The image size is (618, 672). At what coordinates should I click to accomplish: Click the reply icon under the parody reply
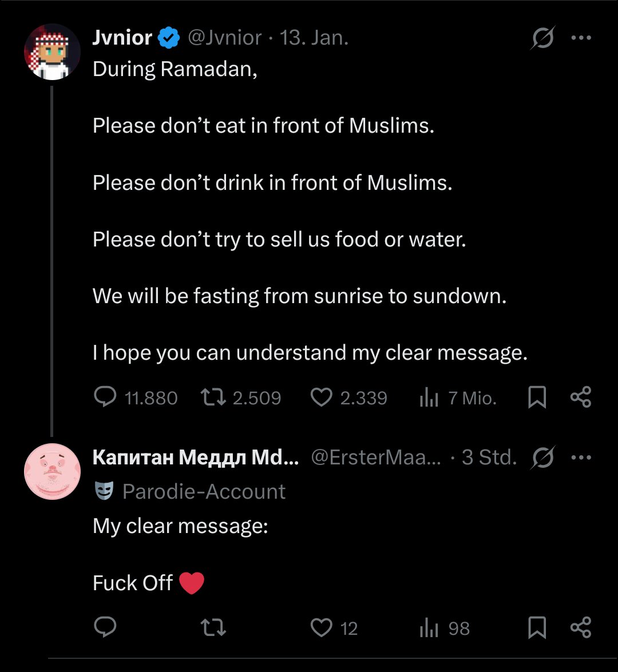[105, 628]
